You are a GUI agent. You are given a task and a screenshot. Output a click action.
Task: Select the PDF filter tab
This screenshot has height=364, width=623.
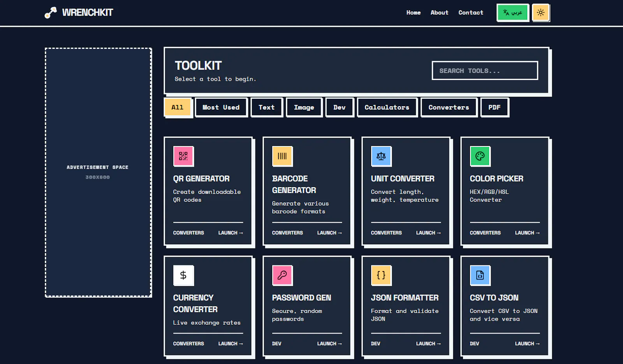point(494,107)
